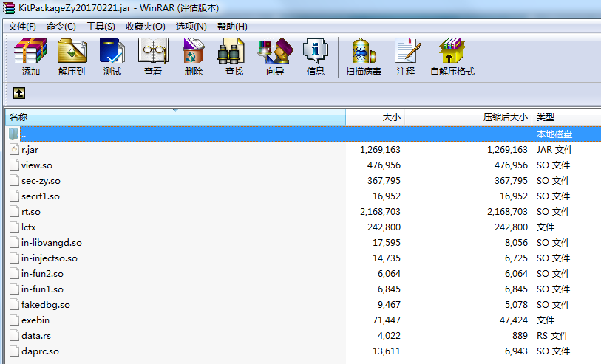
Task: Select the in-fun2.so file name
Action: (x=42, y=274)
